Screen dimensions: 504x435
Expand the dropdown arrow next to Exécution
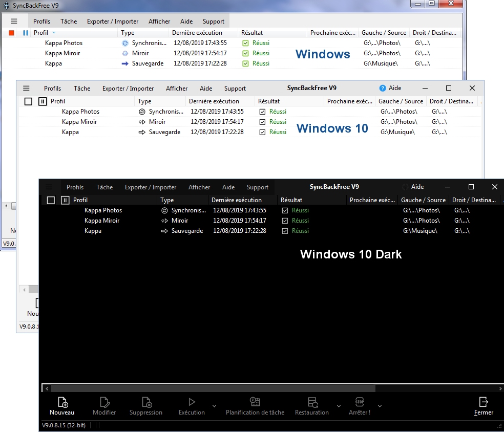215,406
